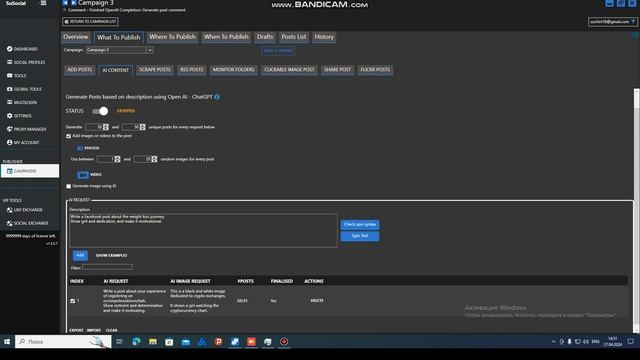Switch to the Overview tab
This screenshot has width=640, height=360.
pos(76,37)
